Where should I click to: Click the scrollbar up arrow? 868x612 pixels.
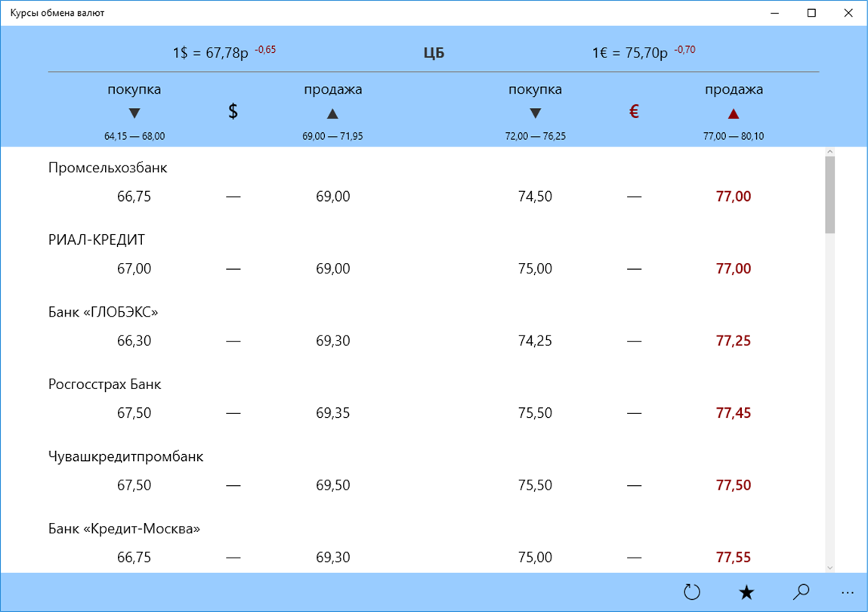click(829, 152)
